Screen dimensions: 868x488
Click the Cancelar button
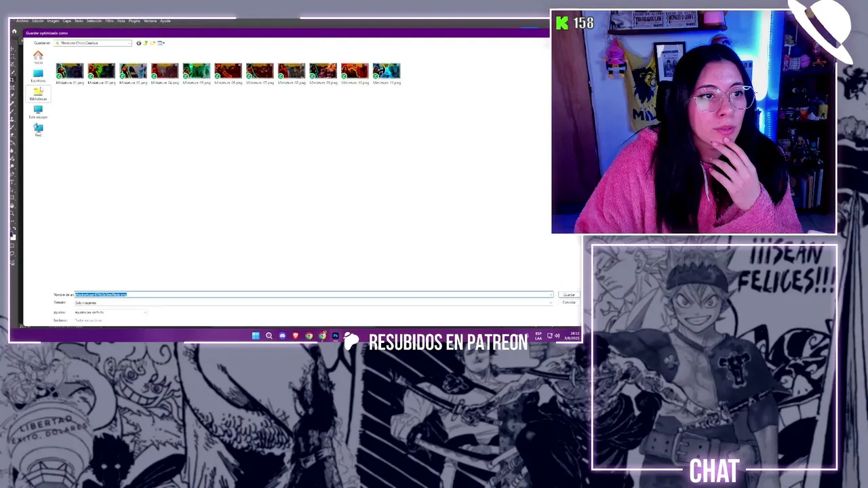pyautogui.click(x=569, y=302)
